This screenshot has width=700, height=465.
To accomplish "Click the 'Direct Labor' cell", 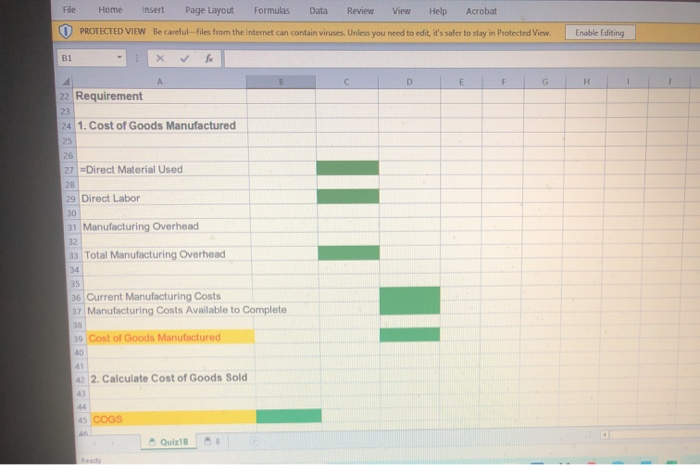I will [x=164, y=198].
